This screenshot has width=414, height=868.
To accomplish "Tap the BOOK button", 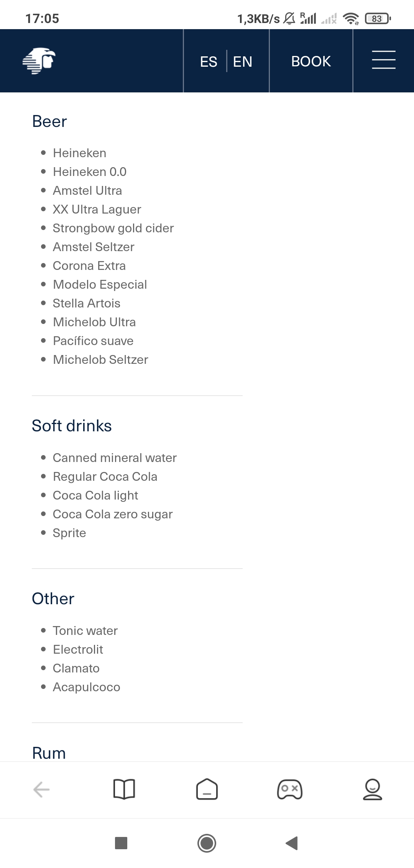I will 311,61.
